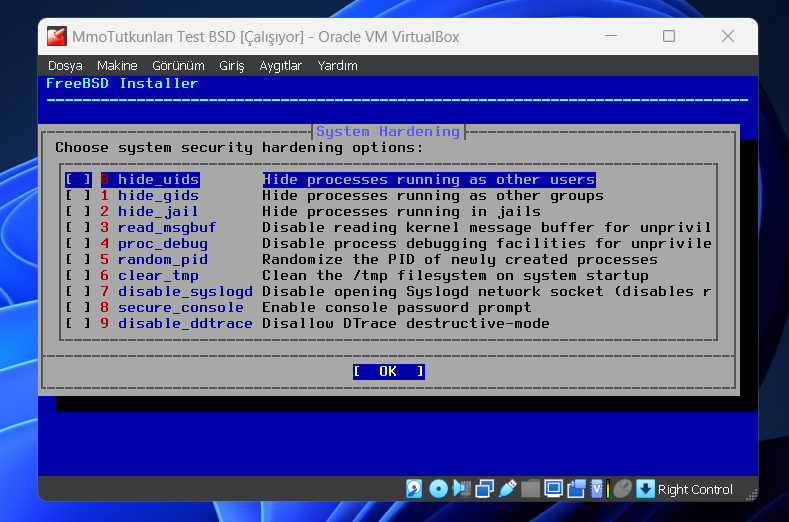This screenshot has width=789, height=522.
Task: Click 'Hide processes running in jails' description
Action: (x=402, y=211)
